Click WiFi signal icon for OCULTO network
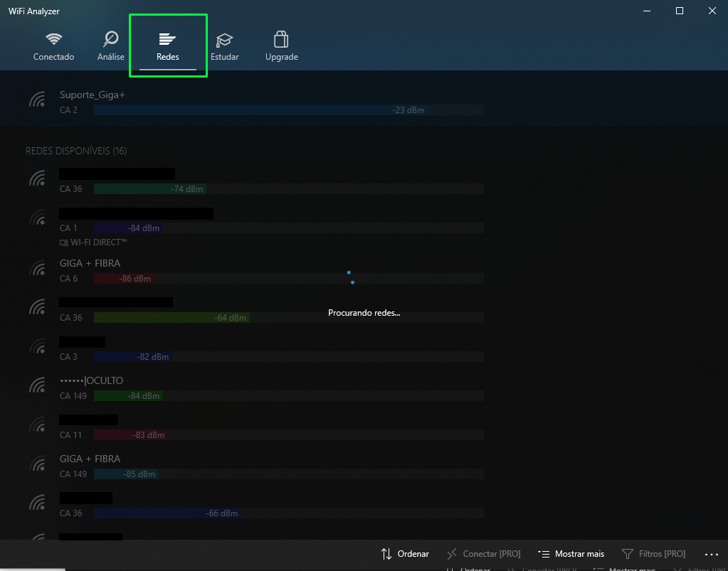728x571 pixels. point(37,385)
